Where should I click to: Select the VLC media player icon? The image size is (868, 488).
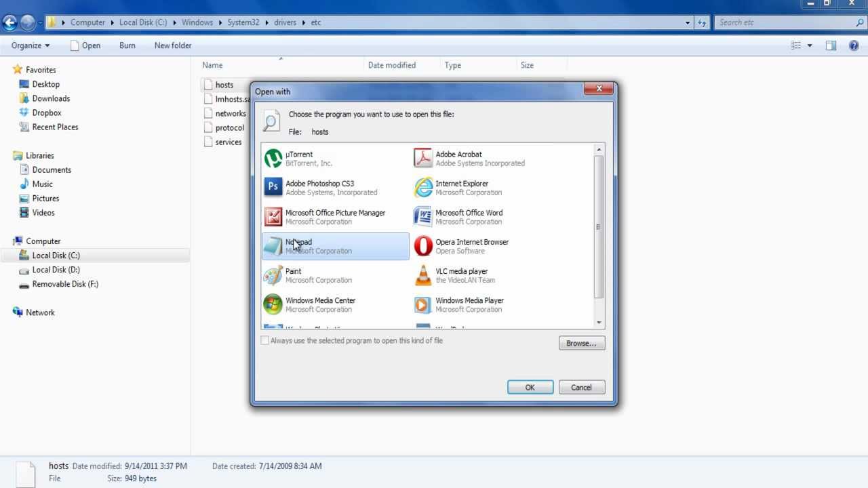[423, 275]
